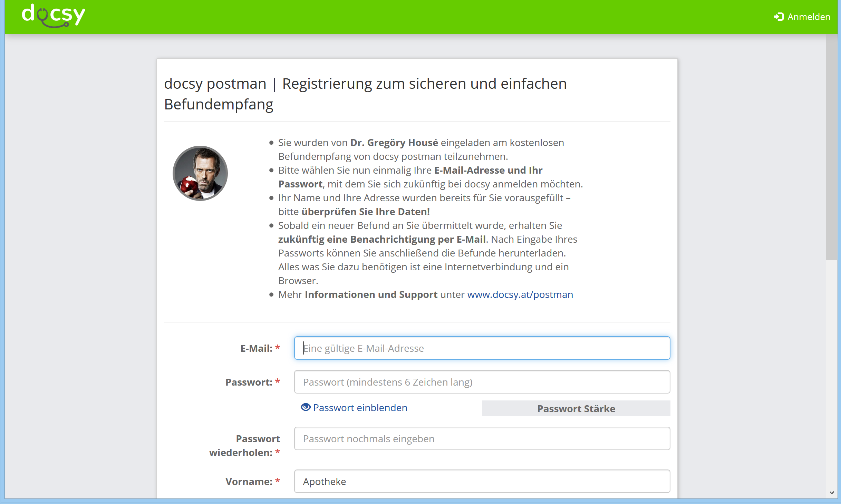
Task: Click the heading 'docsy postman | Registrierung'
Action: (x=365, y=94)
